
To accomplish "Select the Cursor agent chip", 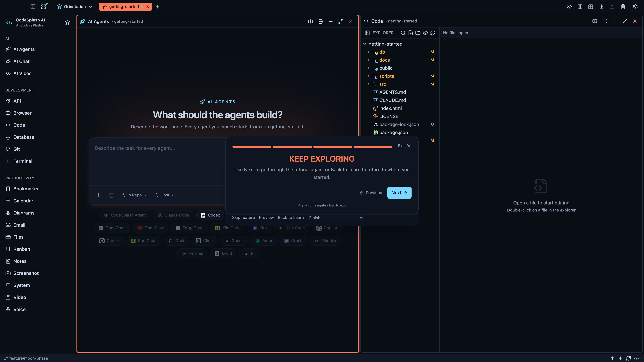I will click(x=109, y=241).
